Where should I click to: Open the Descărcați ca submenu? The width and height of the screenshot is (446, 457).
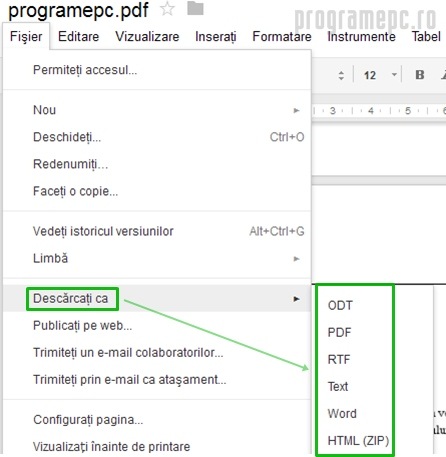pyautogui.click(x=157, y=298)
